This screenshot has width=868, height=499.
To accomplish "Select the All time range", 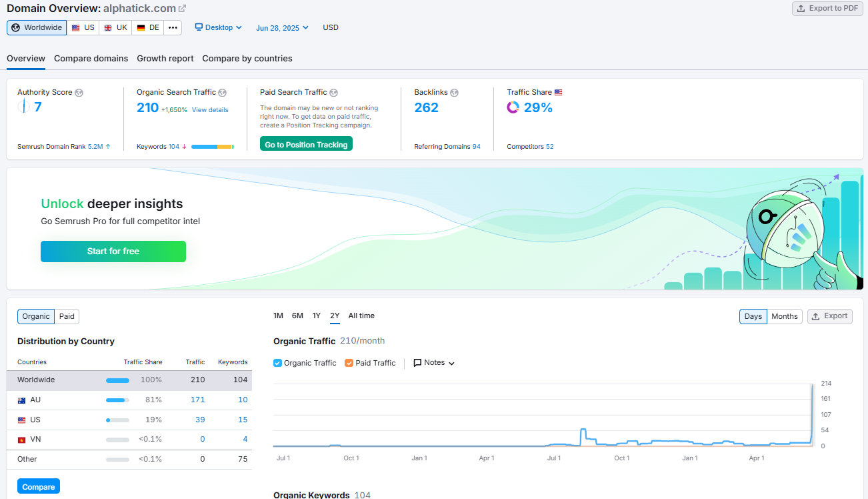I will click(361, 316).
